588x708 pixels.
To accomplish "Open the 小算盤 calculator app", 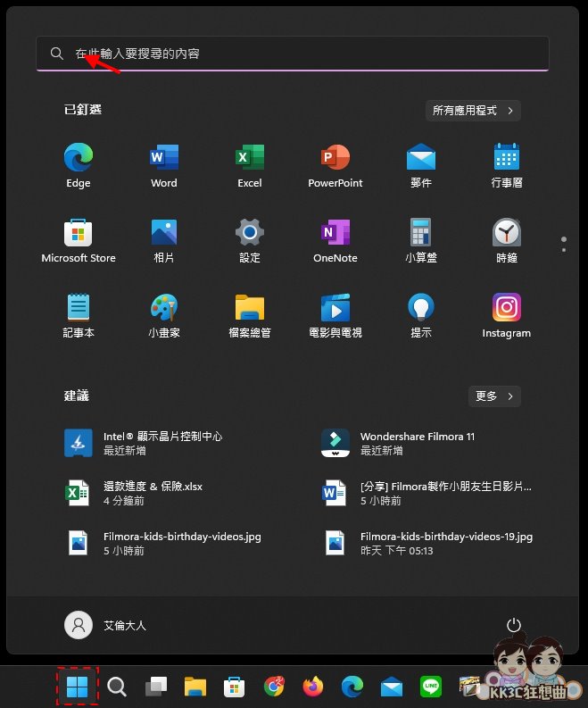I will click(421, 240).
